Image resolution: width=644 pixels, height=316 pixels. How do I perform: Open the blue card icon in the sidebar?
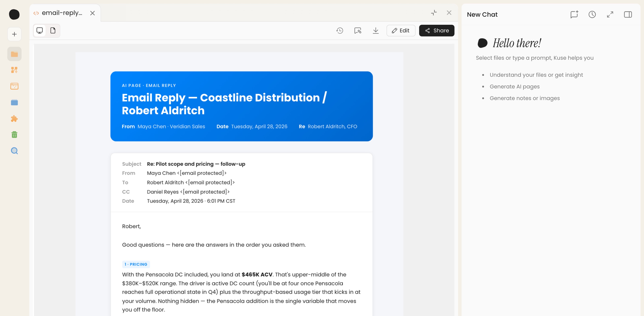coord(14,102)
